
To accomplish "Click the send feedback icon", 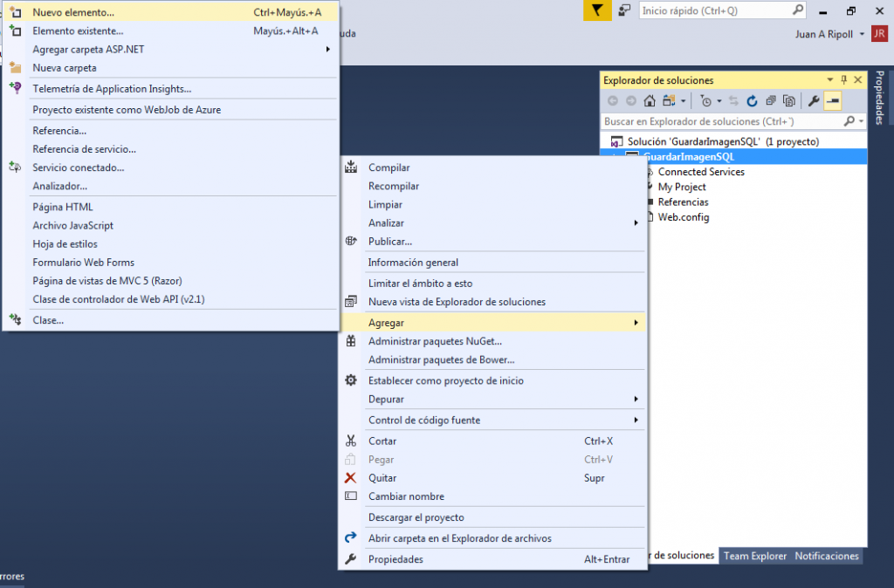I will (x=624, y=10).
